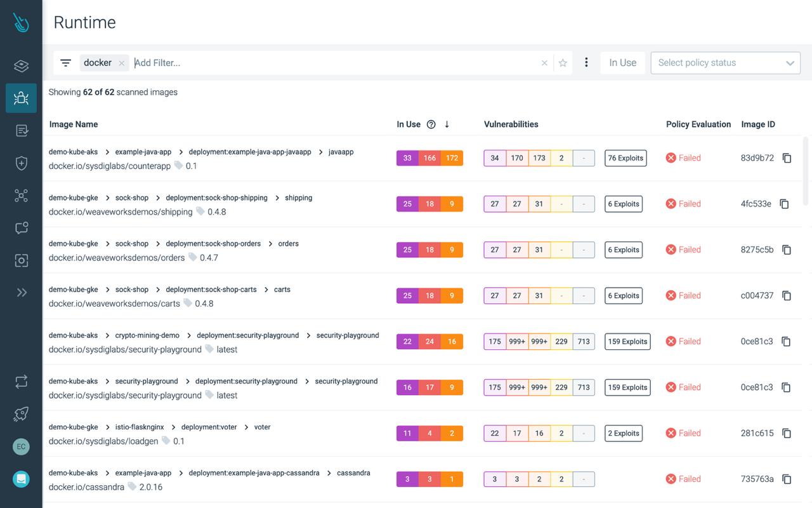The height and width of the screenshot is (508, 812).
Task: Remove the docker filter chip
Action: tap(122, 63)
